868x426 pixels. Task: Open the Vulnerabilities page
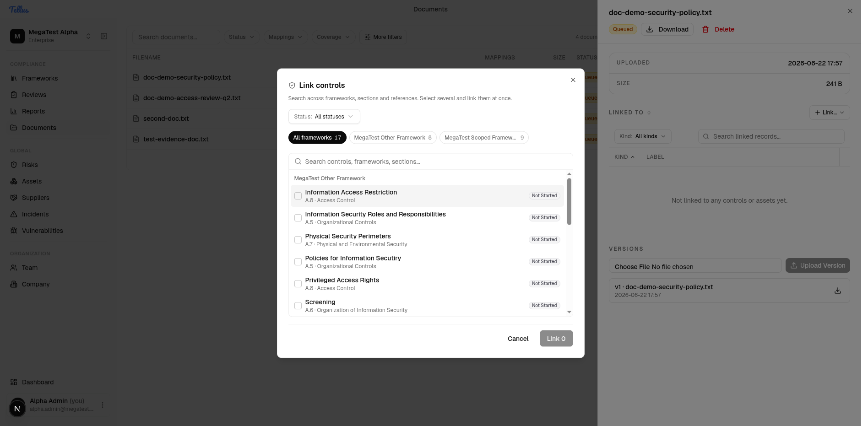click(42, 231)
